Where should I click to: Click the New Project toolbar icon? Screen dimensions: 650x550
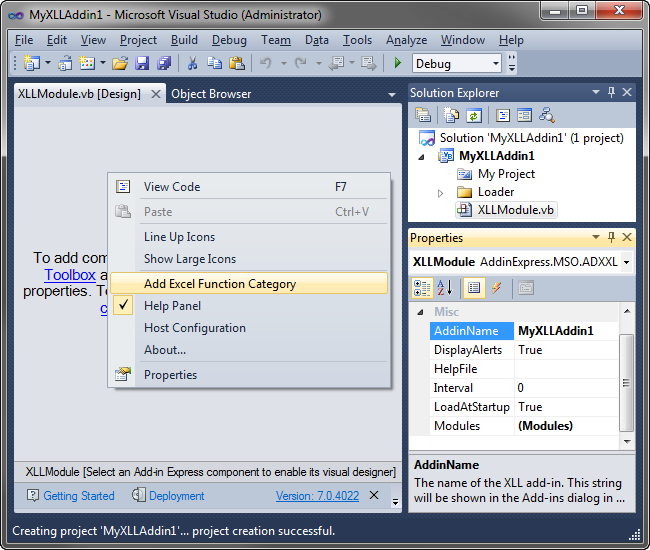pyautogui.click(x=32, y=63)
